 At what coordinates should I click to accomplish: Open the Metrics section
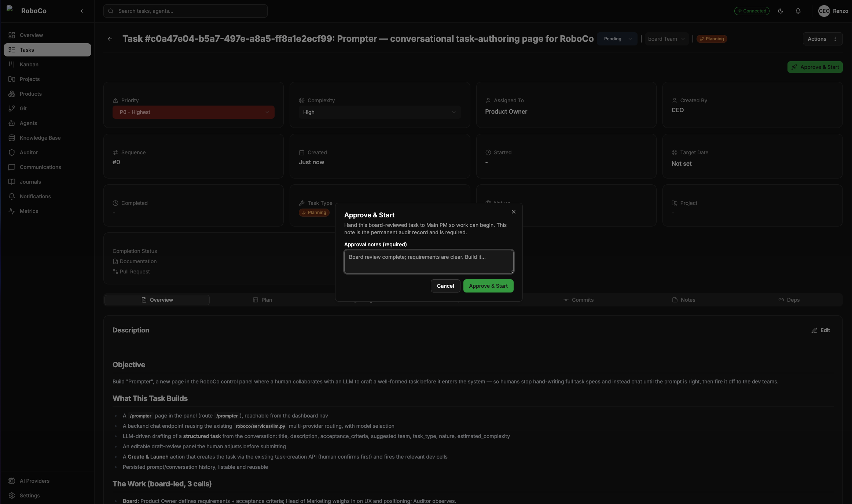coord(47,211)
